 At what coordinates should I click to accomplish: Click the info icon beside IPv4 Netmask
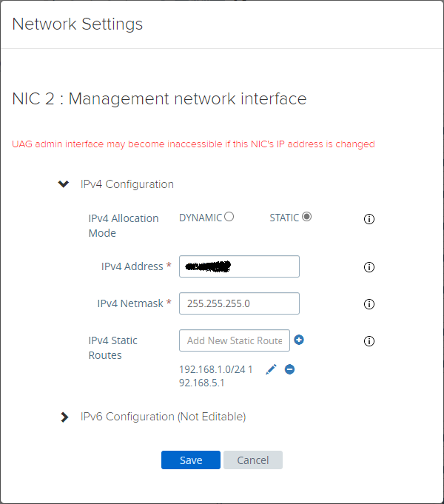click(369, 304)
